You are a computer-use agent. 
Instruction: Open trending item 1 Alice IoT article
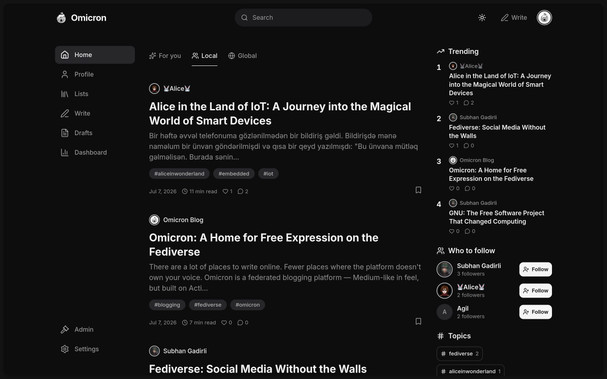point(500,84)
